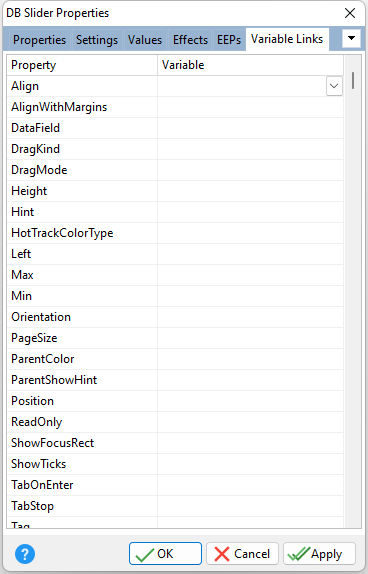
Task: Close the DB Slider Properties dialog
Action: coord(350,13)
